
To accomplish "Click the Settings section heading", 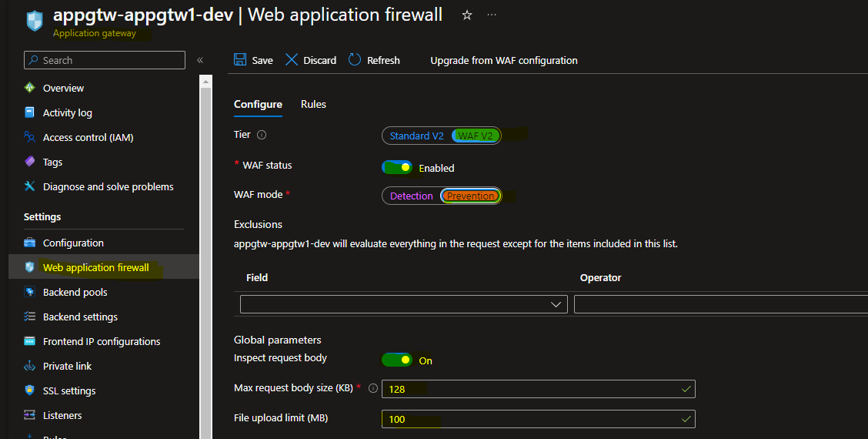I will 42,216.
